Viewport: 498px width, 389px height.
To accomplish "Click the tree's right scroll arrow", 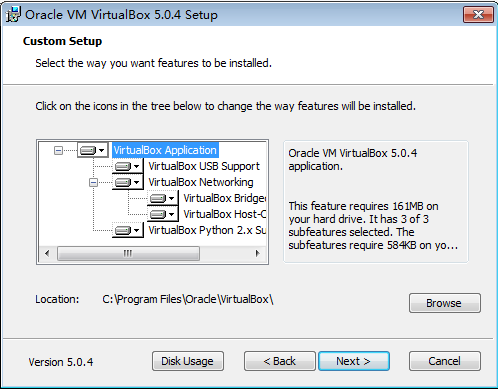I will click(x=257, y=253).
